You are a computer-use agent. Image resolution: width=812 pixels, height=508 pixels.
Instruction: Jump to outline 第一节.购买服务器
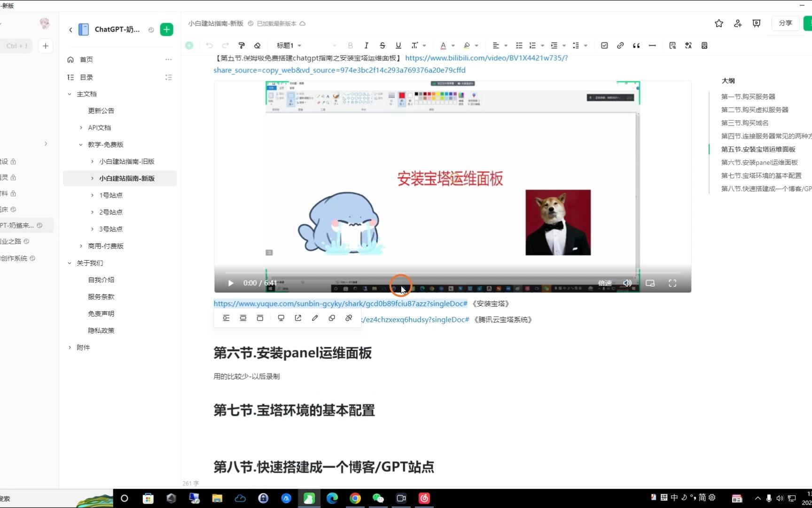click(x=748, y=97)
